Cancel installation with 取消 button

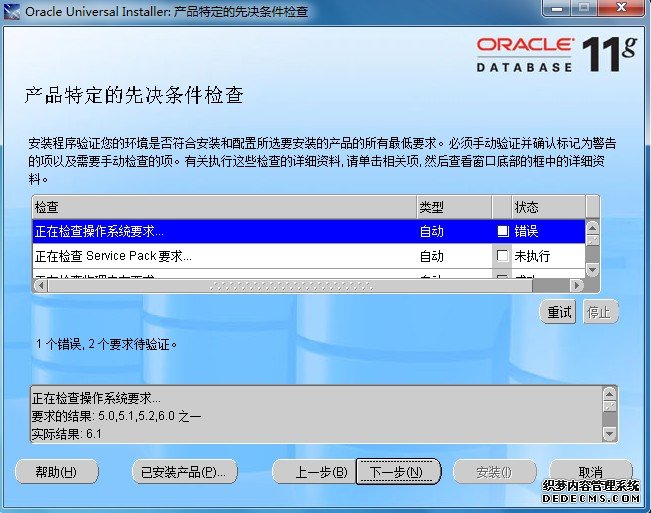pyautogui.click(x=591, y=472)
